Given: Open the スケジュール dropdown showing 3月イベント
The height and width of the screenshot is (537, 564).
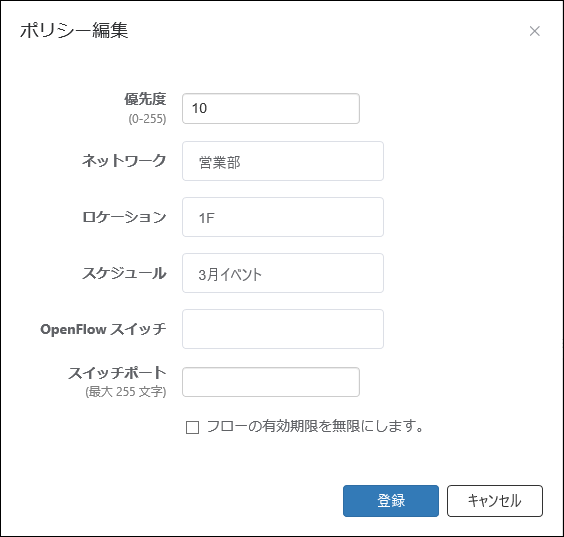Looking at the screenshot, I should [283, 273].
